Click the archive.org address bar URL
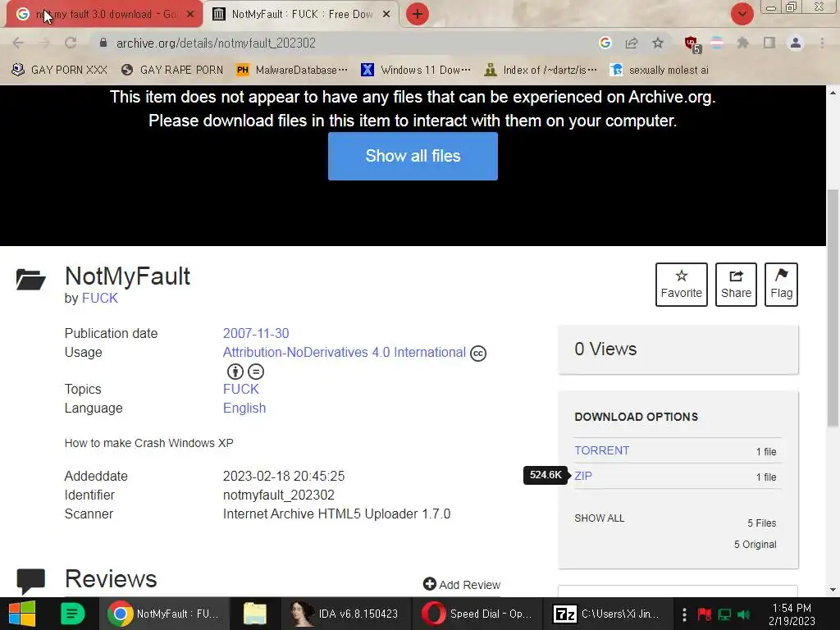This screenshot has width=840, height=630. tap(216, 43)
